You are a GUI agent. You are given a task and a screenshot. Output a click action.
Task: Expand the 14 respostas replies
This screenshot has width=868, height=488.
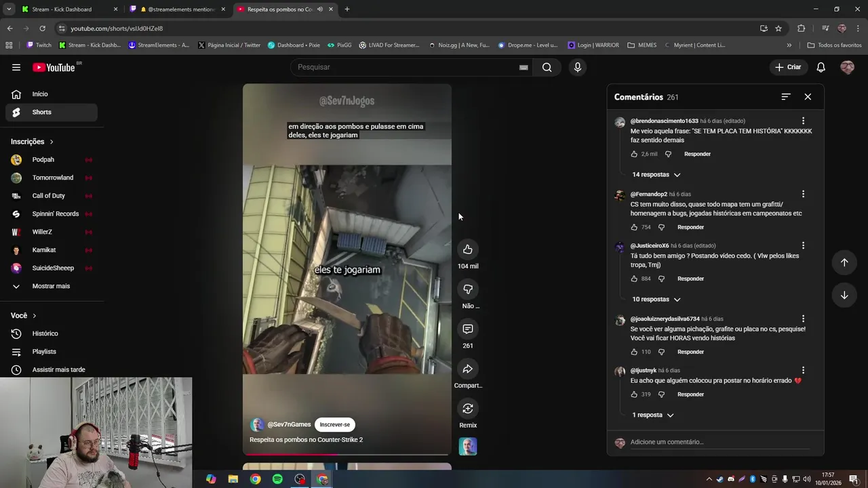click(x=656, y=175)
